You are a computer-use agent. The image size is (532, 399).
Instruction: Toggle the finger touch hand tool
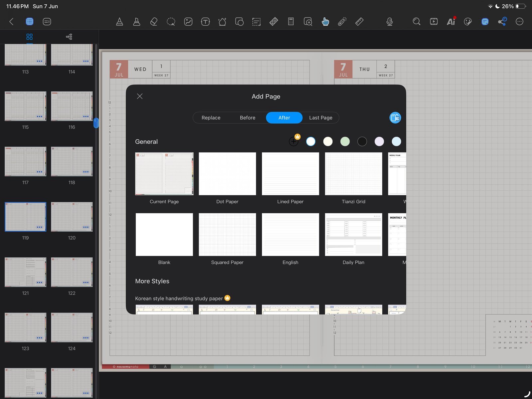point(325,22)
